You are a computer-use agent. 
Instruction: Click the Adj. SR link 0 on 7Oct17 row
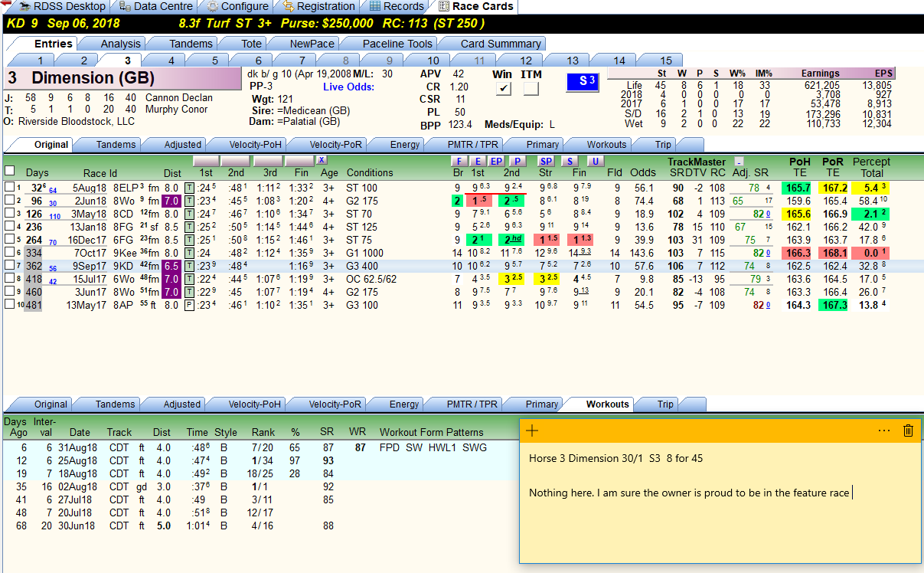(768, 254)
